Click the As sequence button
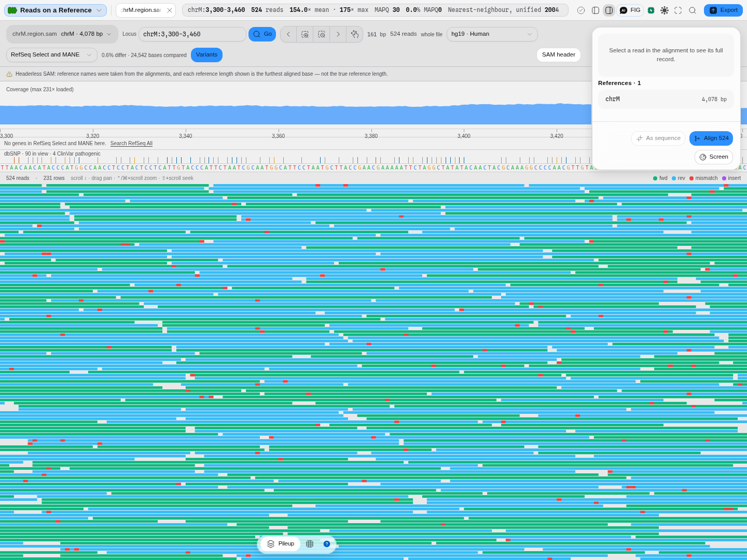The width and height of the screenshot is (747, 560). pos(658,138)
